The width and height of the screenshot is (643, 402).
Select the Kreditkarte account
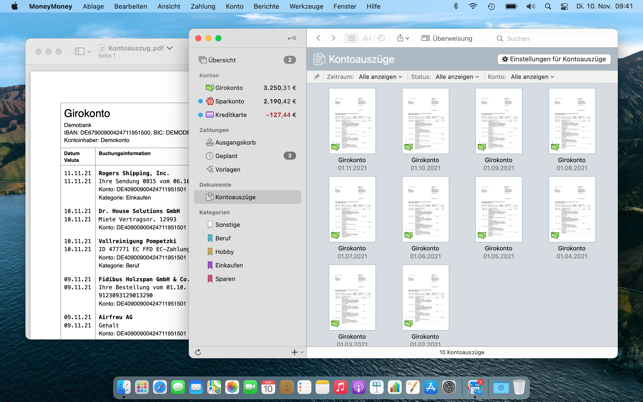(x=247, y=115)
